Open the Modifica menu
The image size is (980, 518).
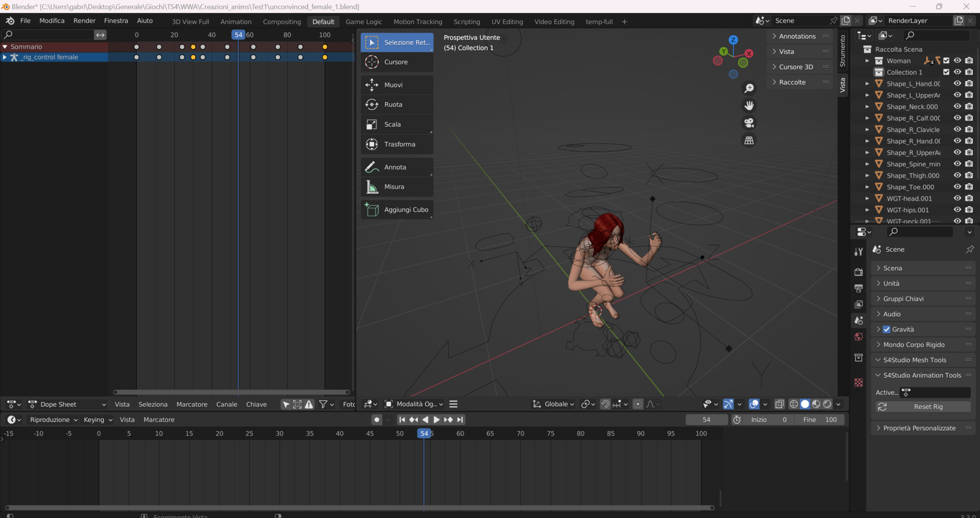(x=52, y=21)
